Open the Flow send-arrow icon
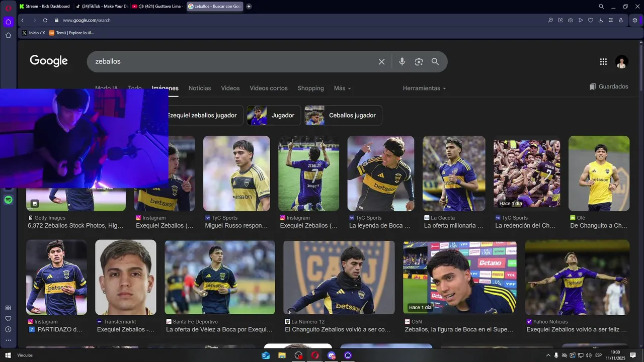The image size is (644, 362). click(581, 20)
